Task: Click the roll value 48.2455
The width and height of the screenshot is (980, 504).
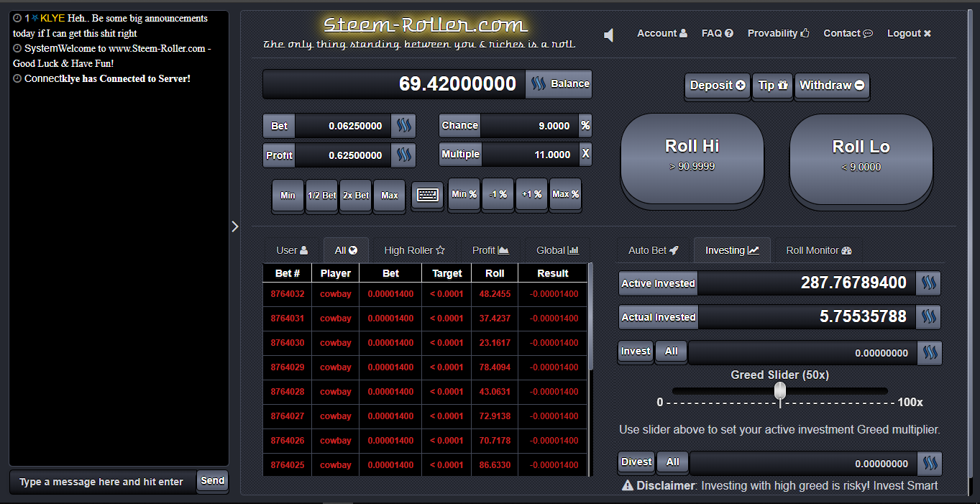Action: [495, 294]
